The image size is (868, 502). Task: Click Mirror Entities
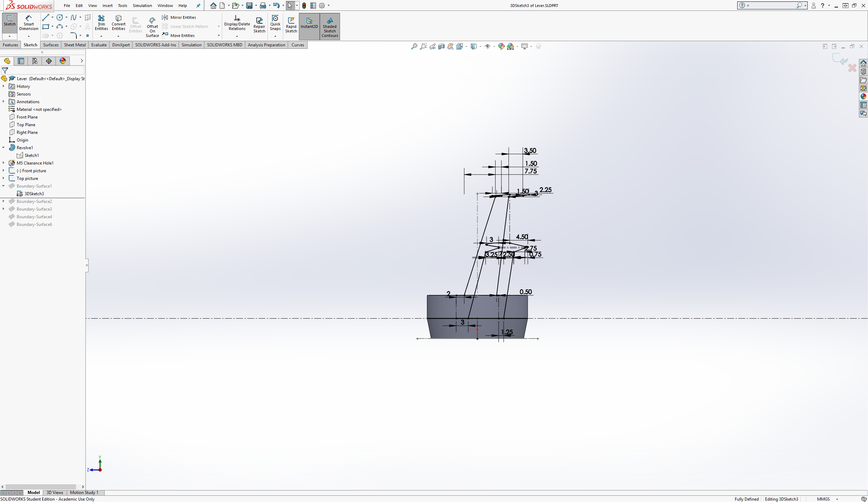coord(179,17)
